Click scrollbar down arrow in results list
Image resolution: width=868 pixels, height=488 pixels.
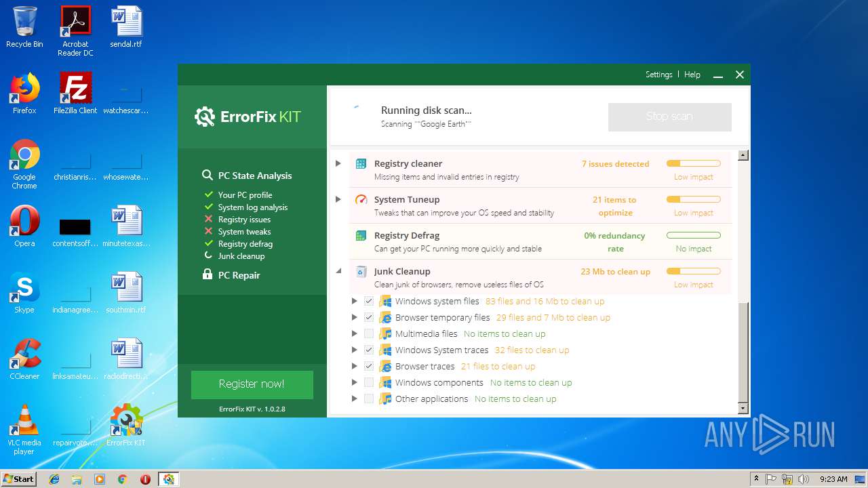743,408
